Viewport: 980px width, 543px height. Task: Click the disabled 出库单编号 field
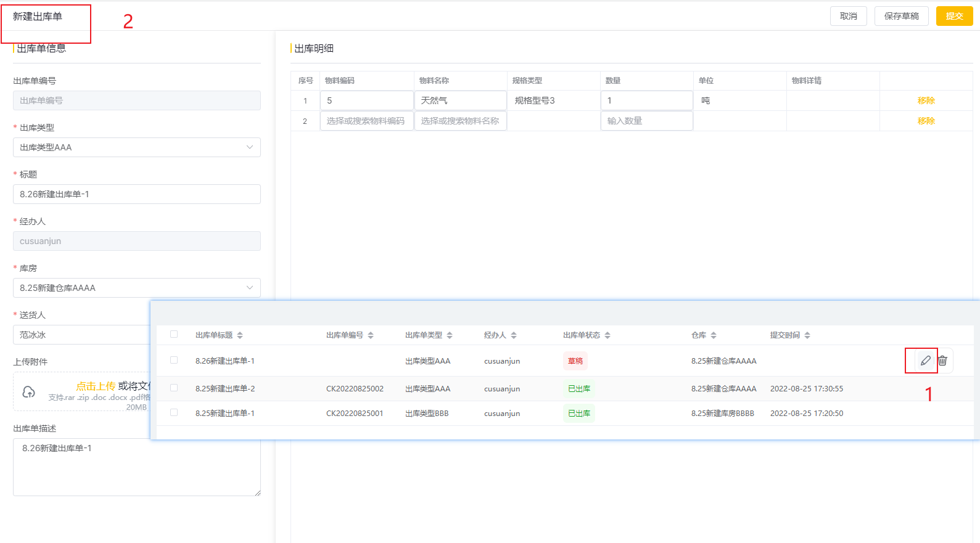point(137,100)
